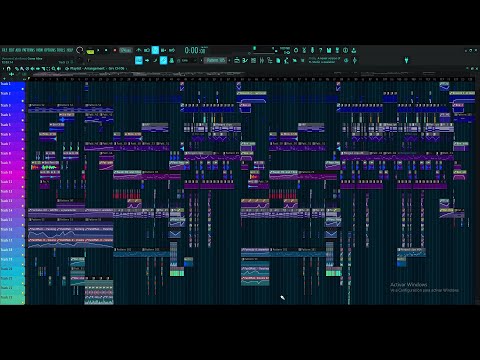Toggle the highlighted countdown before recording icon
The height and width of the screenshot is (360, 480).
click(155, 50)
